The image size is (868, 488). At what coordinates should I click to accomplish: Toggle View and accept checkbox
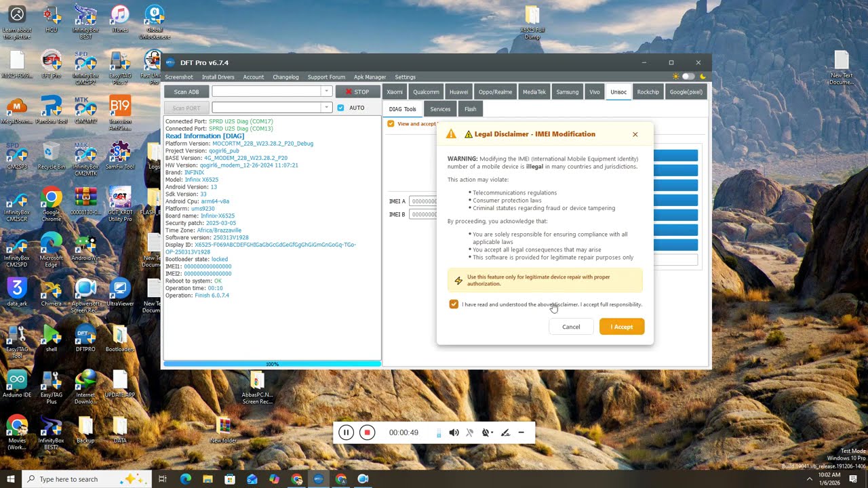(391, 123)
